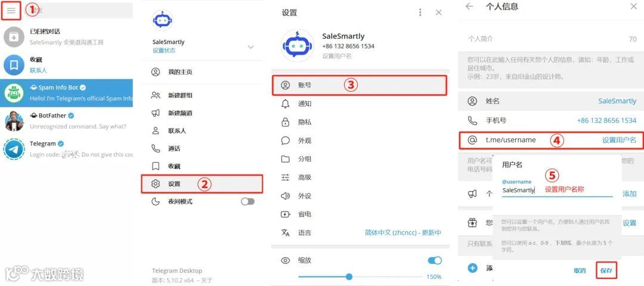Expand the account chevron beside SaleSmartly
This screenshot has width=644, height=286.
(250, 47)
